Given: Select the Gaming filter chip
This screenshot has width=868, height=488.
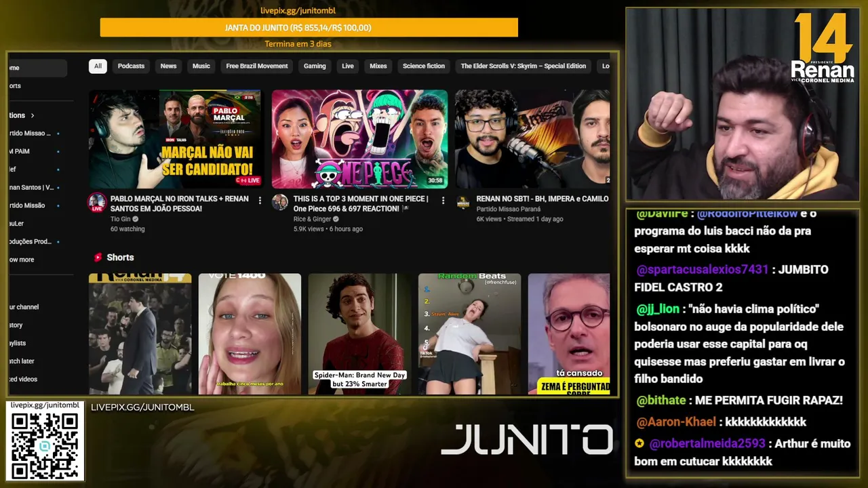Looking at the screenshot, I should pyautogui.click(x=315, y=66).
